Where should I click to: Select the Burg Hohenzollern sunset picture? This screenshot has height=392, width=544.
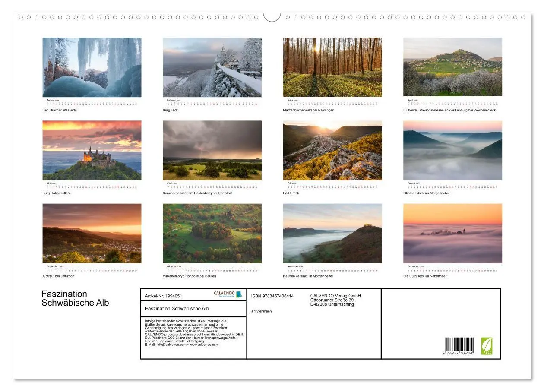(x=92, y=150)
